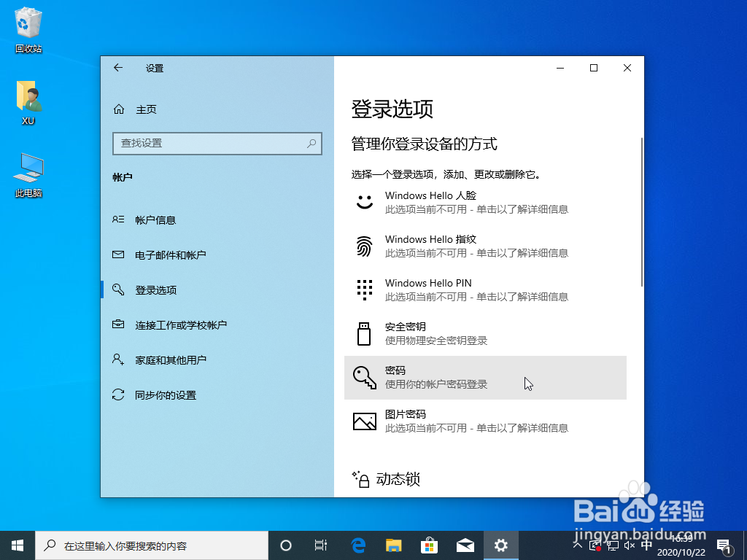Viewport: 747px width, 560px height.
Task: Click the briefcase icon beside 连接工作或学校帐户
Action: (118, 324)
